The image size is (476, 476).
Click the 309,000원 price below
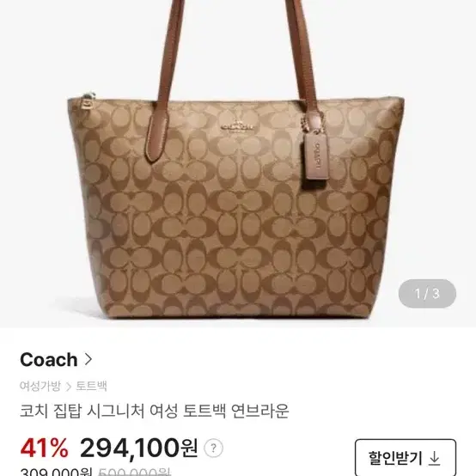click(56, 472)
